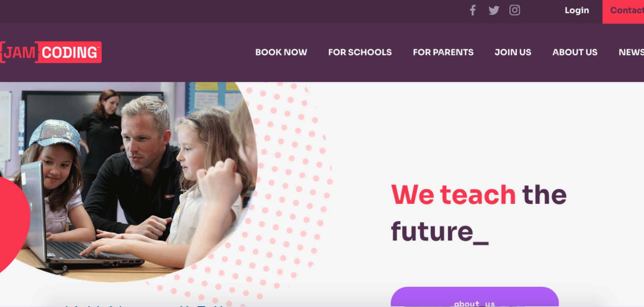This screenshot has height=307, width=644.
Task: Click the 'We teach the future_' heading
Action: click(479, 213)
